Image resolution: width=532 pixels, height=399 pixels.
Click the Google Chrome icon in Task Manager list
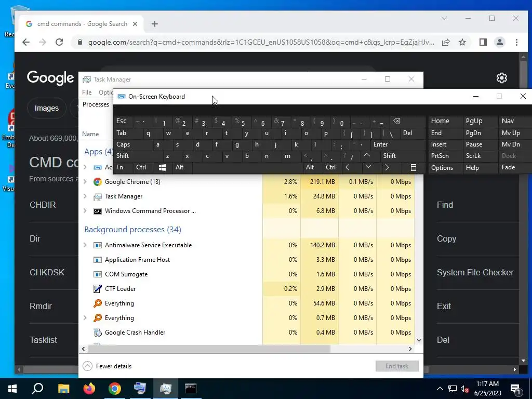click(98, 182)
